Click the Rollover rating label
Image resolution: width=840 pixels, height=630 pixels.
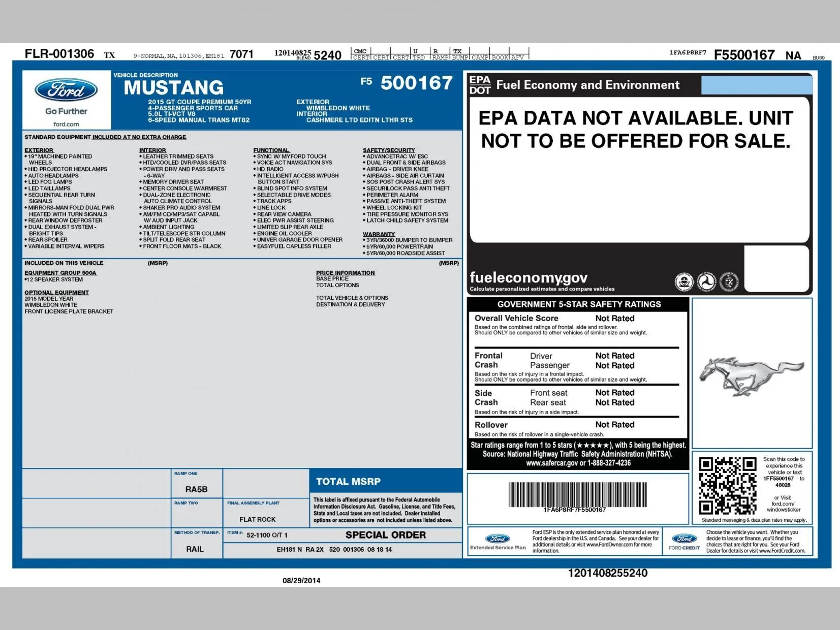(x=491, y=425)
